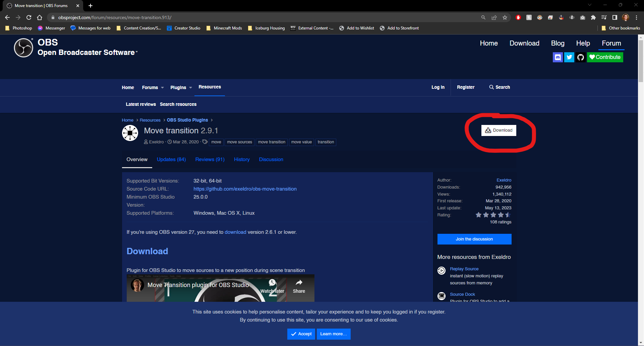Click the browser address bar URL
The image size is (644, 346).
click(x=115, y=17)
